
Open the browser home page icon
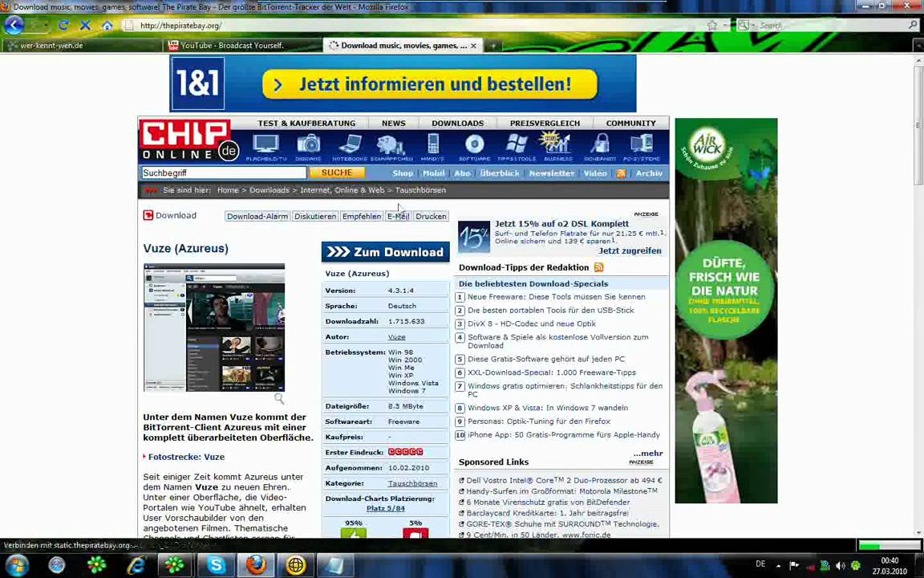[107, 26]
